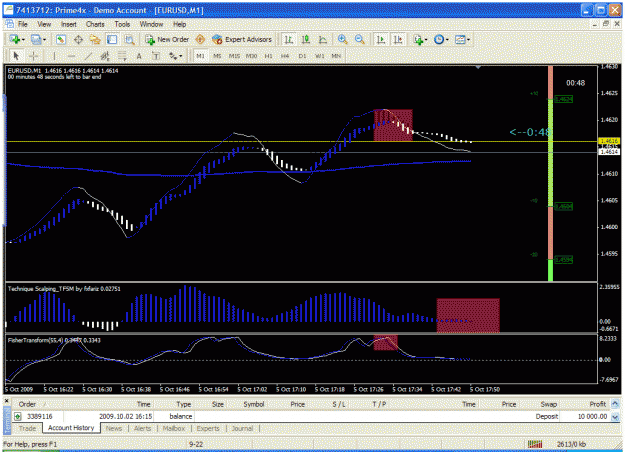The width and height of the screenshot is (625, 452).
Task: Select the horizontal line drawing tool
Action: tap(71, 56)
